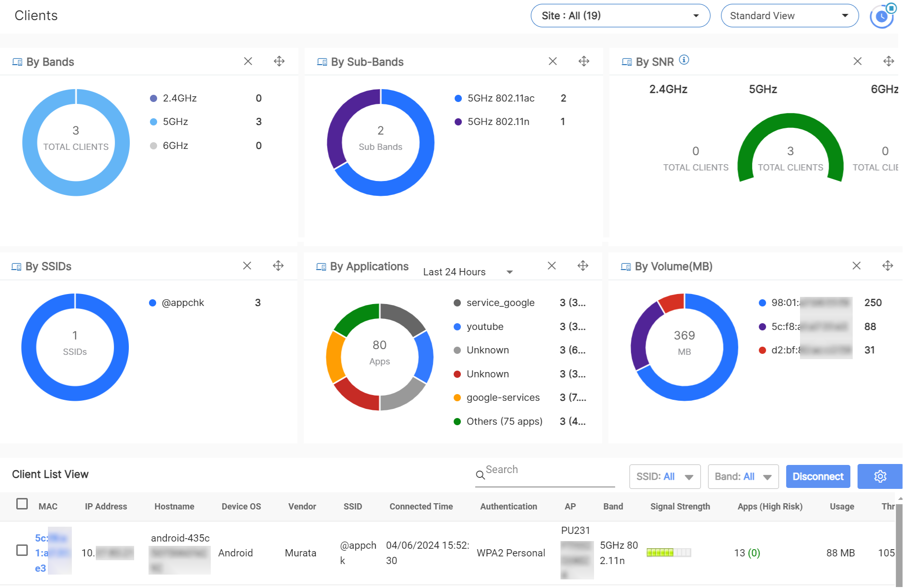
Task: Click the move icon on By SSIDs widget
Action: pos(278,266)
